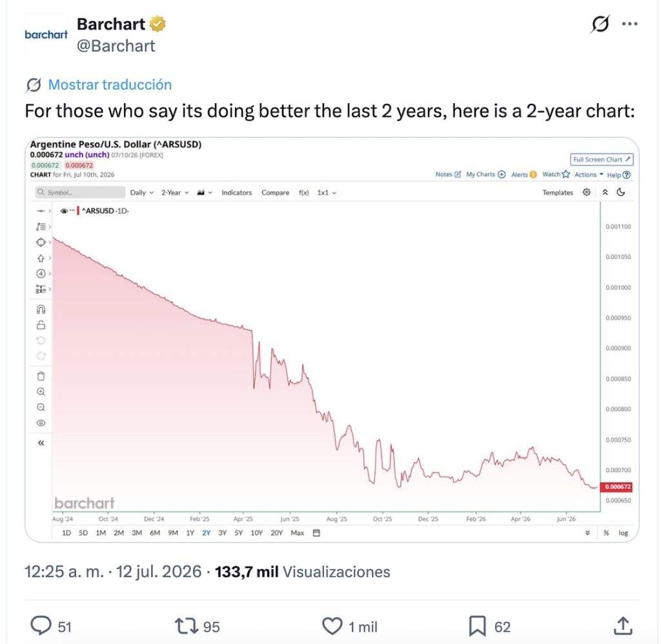The image size is (661, 644).
Task: Click the trash delete drawings icon
Action: tap(41, 376)
